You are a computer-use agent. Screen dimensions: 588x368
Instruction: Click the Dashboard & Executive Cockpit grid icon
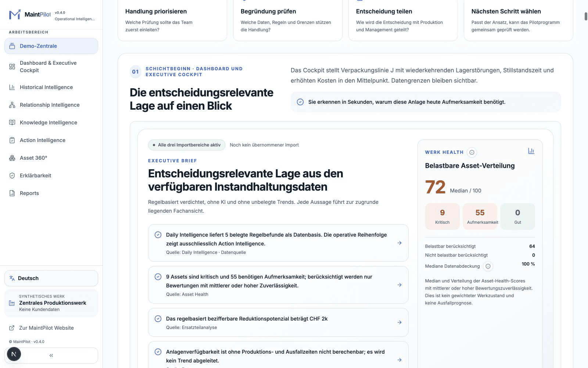(12, 67)
